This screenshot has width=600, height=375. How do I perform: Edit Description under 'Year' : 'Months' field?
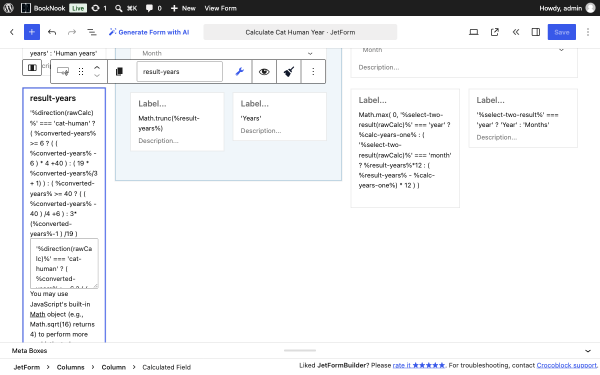[497, 137]
